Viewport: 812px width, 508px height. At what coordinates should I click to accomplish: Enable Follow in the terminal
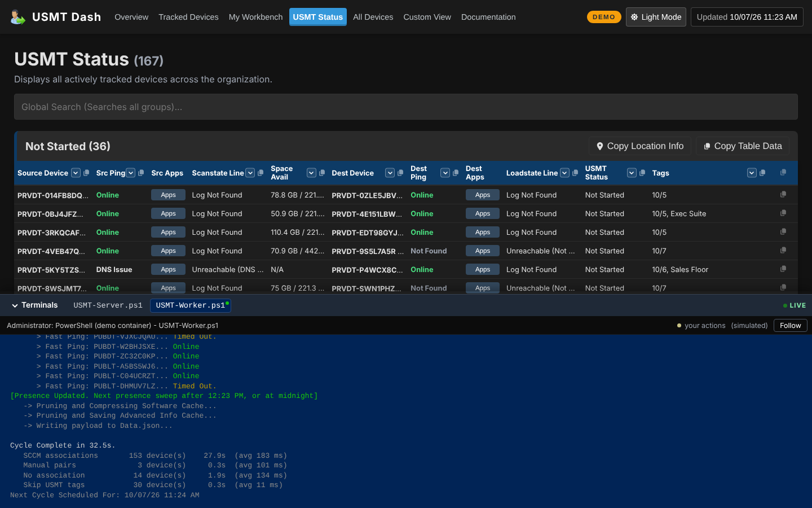point(790,326)
